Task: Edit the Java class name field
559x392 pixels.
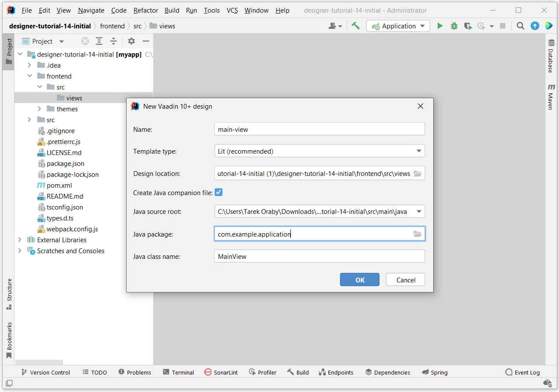Action: [319, 256]
